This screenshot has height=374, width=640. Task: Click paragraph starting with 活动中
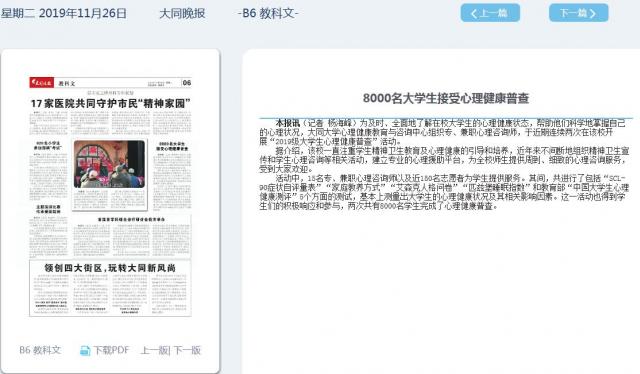(444, 192)
